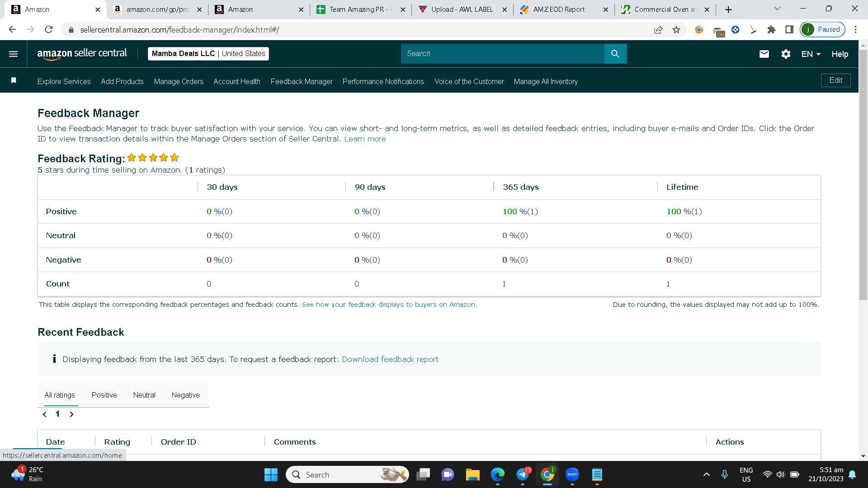The width and height of the screenshot is (868, 488).
Task: Open File Explorer from taskbar
Action: click(472, 474)
